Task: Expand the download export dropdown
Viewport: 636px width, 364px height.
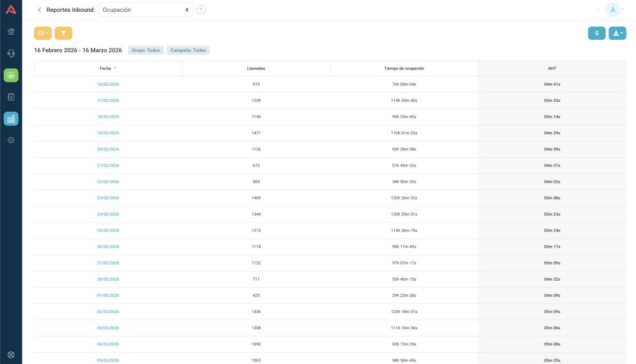Action: coord(617,33)
